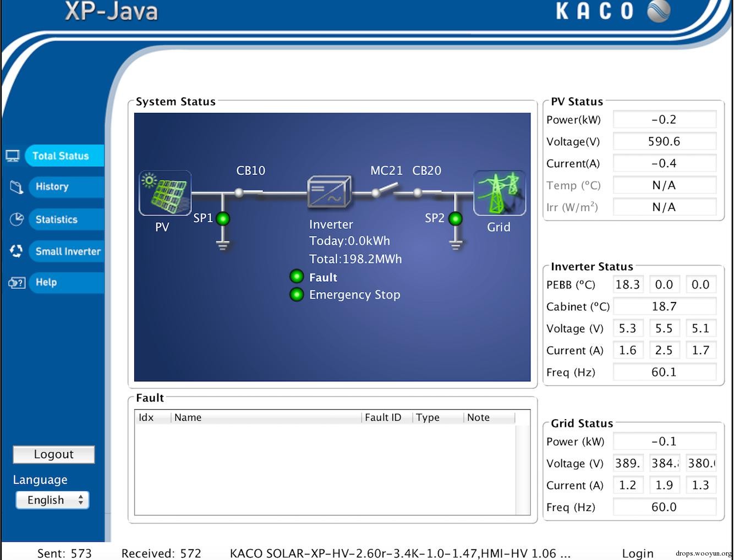734x560 pixels.
Task: Click the Login link in status bar
Action: [x=638, y=553]
